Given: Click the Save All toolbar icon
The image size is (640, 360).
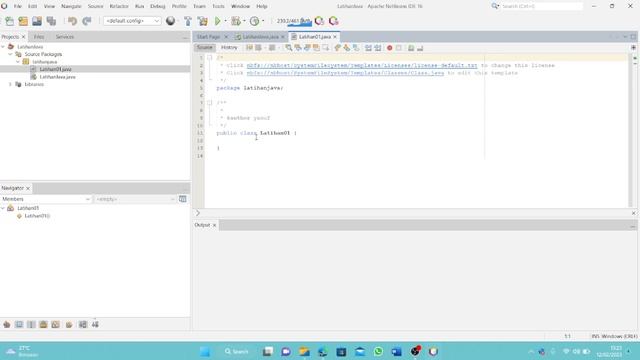Looking at the screenshot, I should (51, 21).
